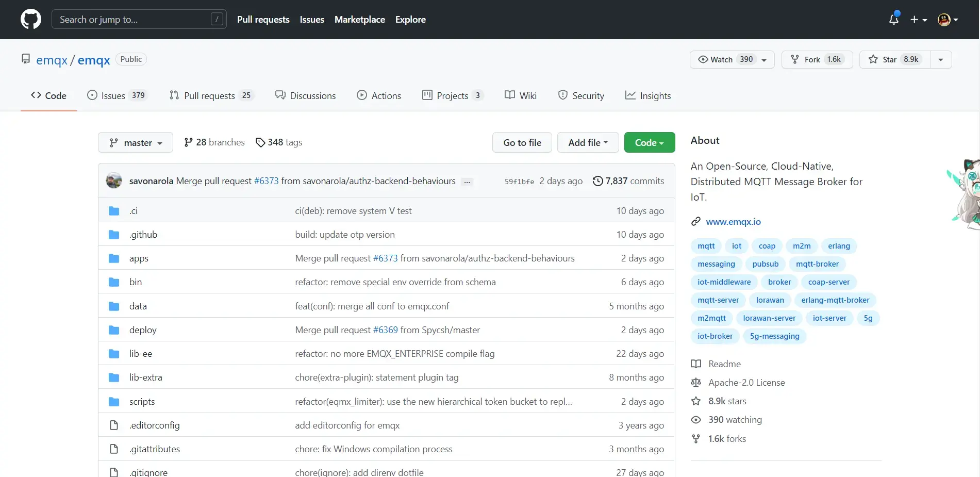
Task: Expand the commit message ellipsis
Action: [x=467, y=182]
